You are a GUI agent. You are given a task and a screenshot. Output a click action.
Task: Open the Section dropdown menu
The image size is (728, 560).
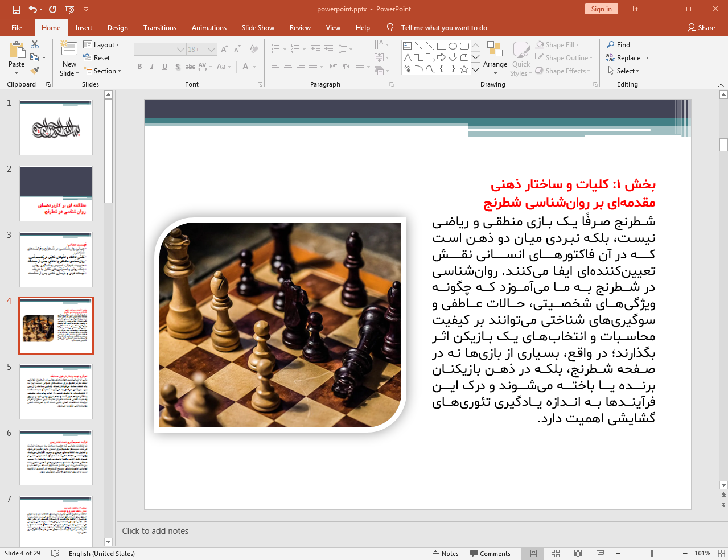click(102, 71)
